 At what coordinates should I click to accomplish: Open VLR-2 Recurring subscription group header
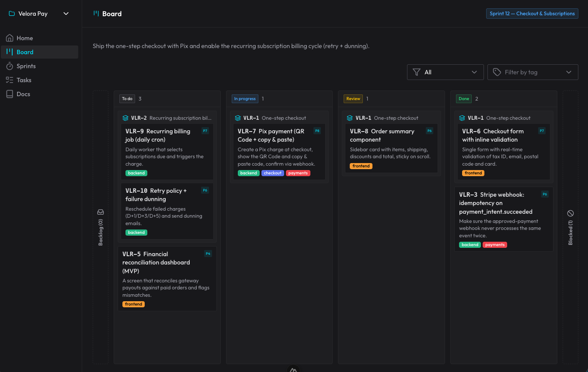point(167,118)
